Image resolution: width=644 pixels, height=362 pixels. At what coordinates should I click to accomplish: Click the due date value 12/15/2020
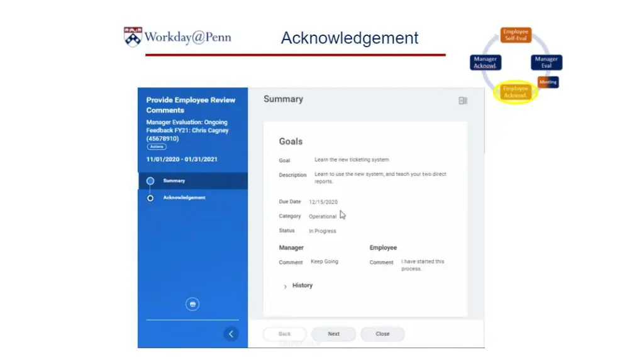tap(323, 202)
